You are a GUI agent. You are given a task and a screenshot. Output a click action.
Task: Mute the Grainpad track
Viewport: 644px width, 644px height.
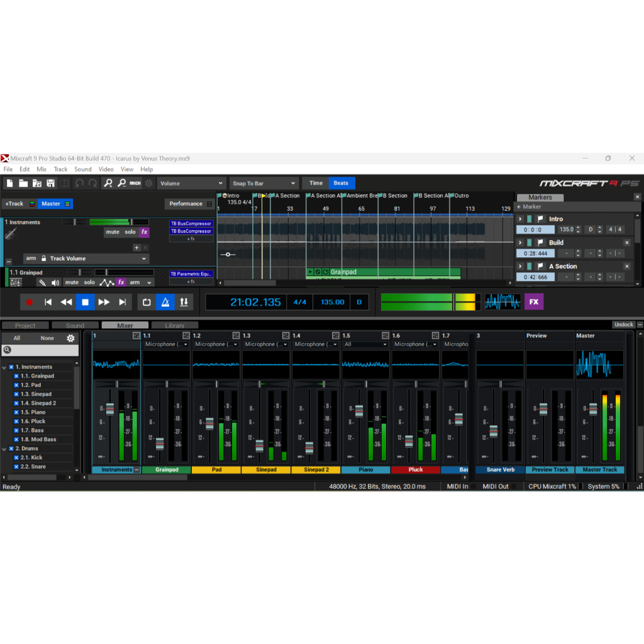[x=72, y=282]
